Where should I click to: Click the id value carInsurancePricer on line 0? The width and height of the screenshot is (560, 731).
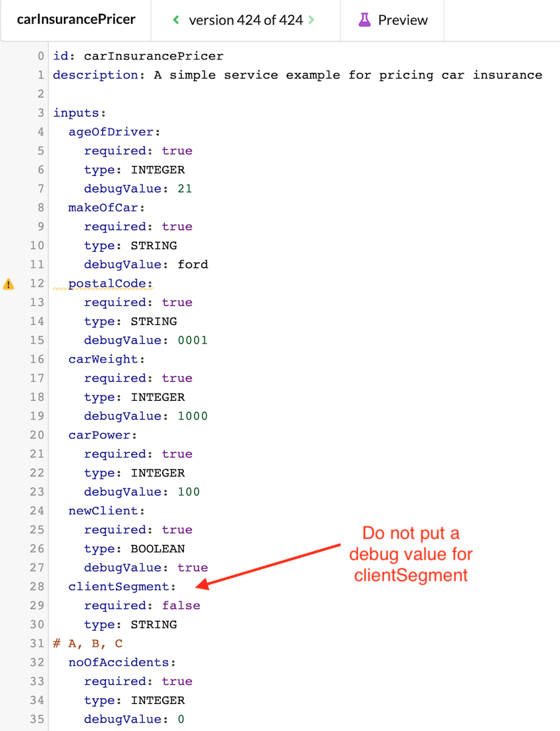coord(153,56)
